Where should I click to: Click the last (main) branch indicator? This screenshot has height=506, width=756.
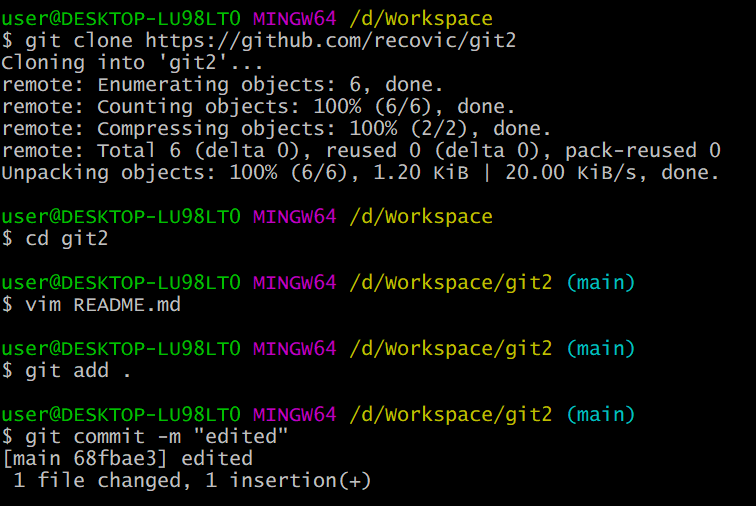pyautogui.click(x=601, y=415)
